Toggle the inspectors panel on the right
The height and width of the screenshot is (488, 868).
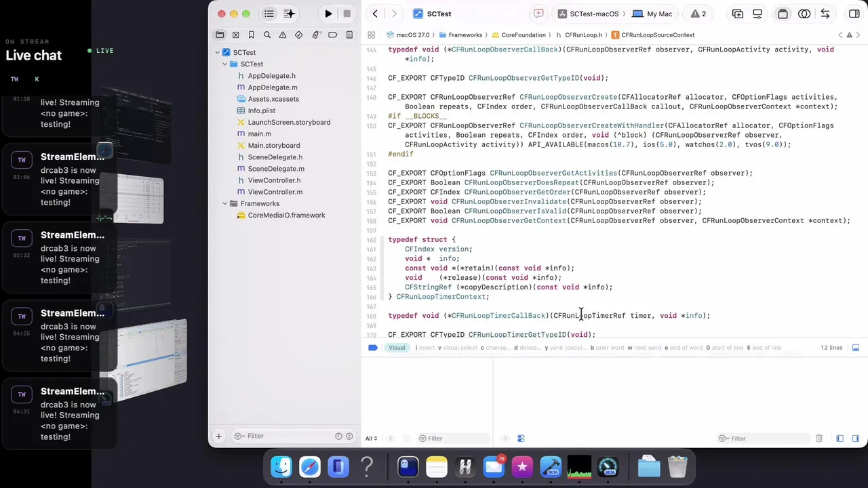tap(854, 14)
